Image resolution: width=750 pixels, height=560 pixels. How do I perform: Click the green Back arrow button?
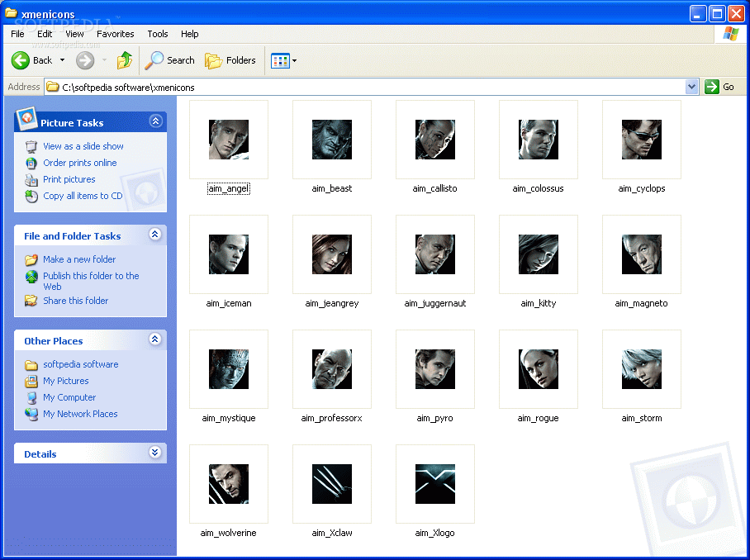point(21,60)
